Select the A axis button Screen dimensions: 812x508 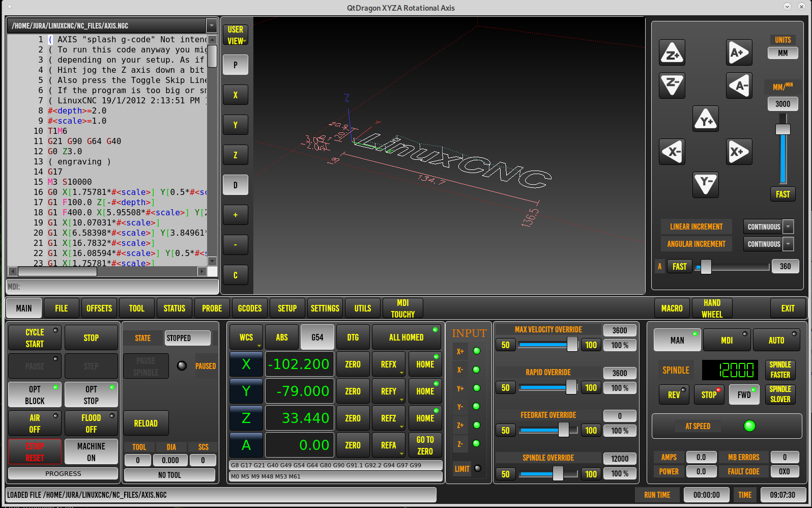tap(246, 445)
